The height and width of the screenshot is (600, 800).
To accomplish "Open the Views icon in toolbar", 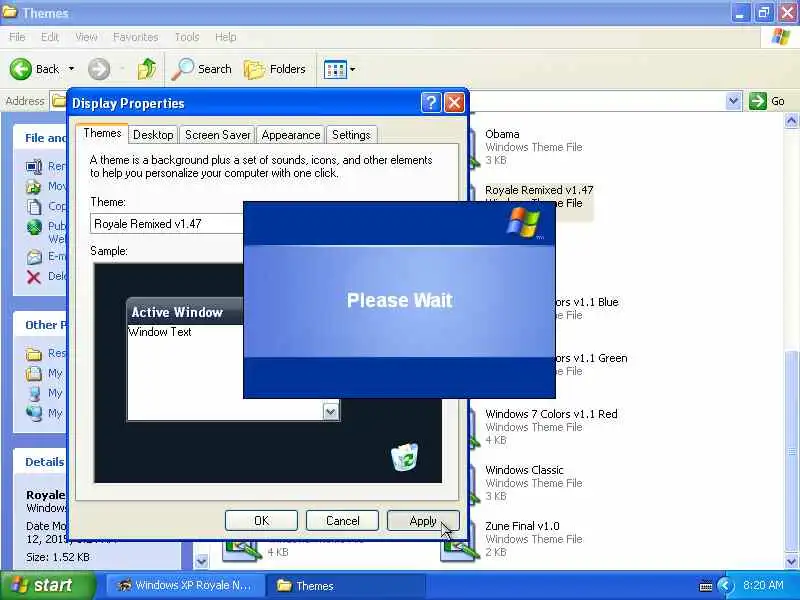I will (335, 69).
